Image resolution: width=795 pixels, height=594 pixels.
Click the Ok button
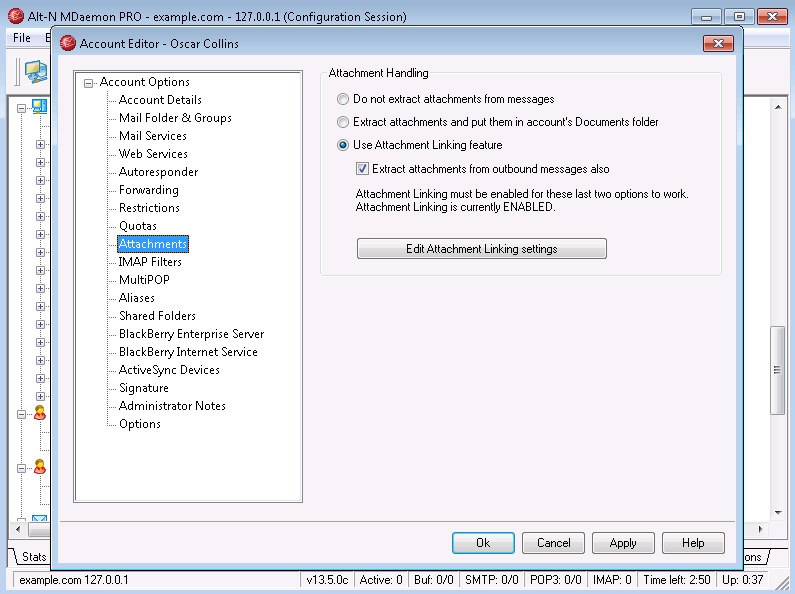tap(483, 543)
